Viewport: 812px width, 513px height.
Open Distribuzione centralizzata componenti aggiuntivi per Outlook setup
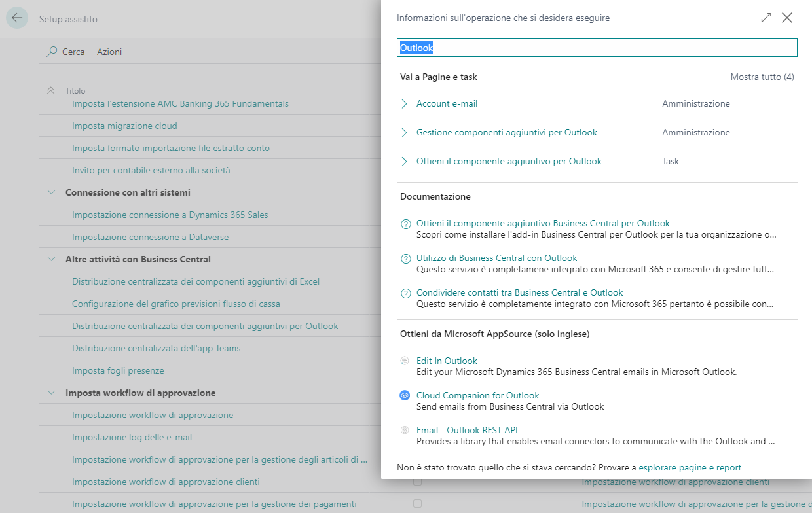pos(205,326)
